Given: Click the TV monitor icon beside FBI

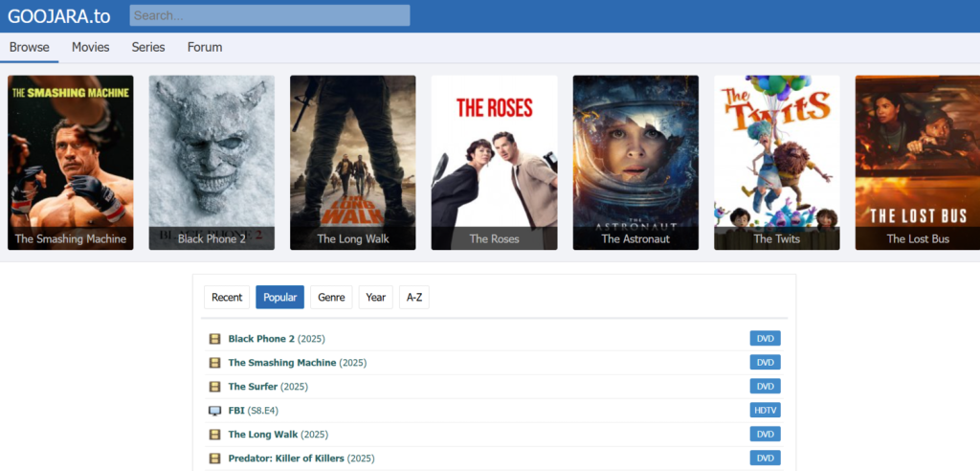Looking at the screenshot, I should point(214,411).
